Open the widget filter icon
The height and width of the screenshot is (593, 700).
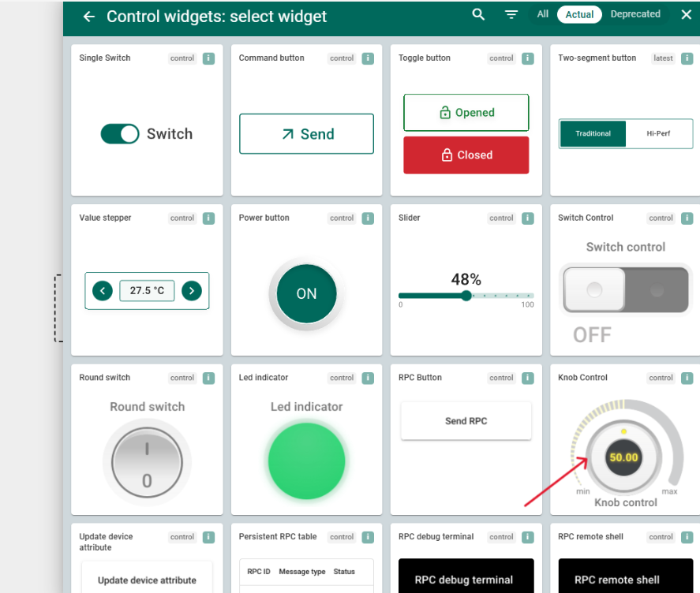pos(511,14)
